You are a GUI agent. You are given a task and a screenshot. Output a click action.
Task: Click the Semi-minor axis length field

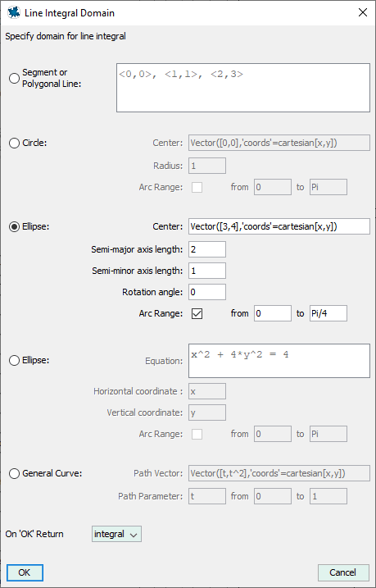[207, 271]
